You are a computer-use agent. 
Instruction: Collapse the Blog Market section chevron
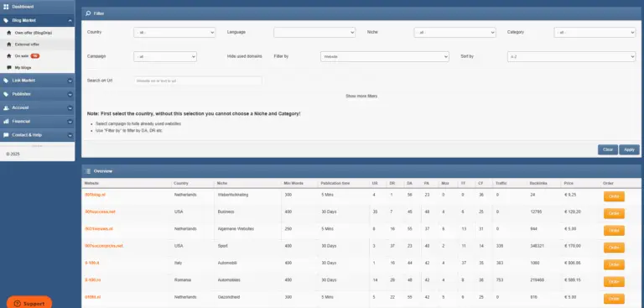coord(70,20)
